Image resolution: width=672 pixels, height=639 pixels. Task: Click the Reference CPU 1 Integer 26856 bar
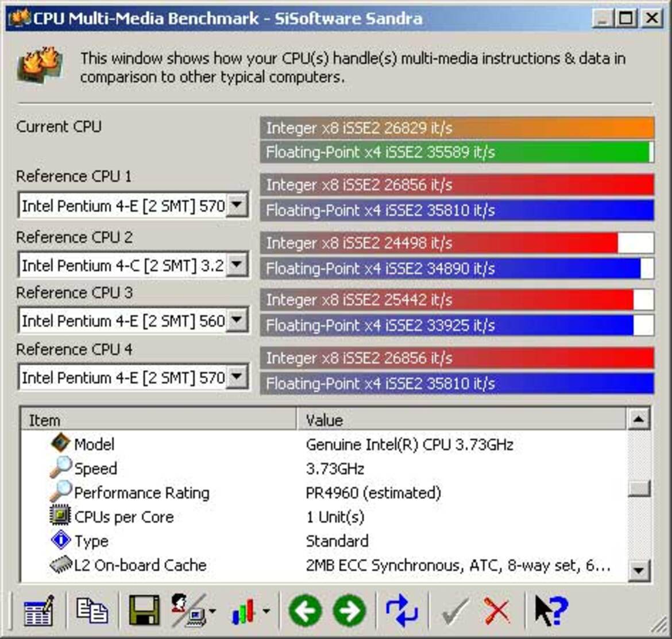(x=457, y=185)
